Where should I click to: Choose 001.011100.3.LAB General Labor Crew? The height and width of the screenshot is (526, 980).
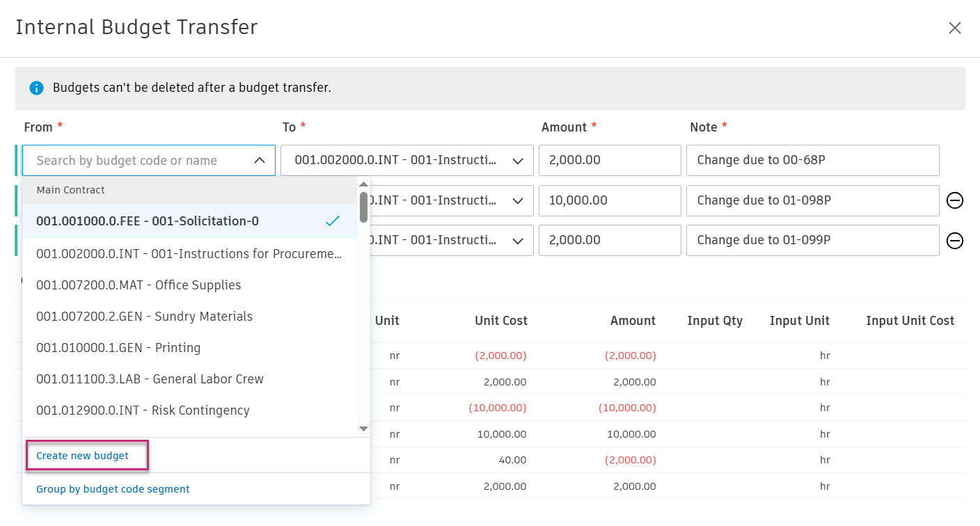(x=150, y=379)
